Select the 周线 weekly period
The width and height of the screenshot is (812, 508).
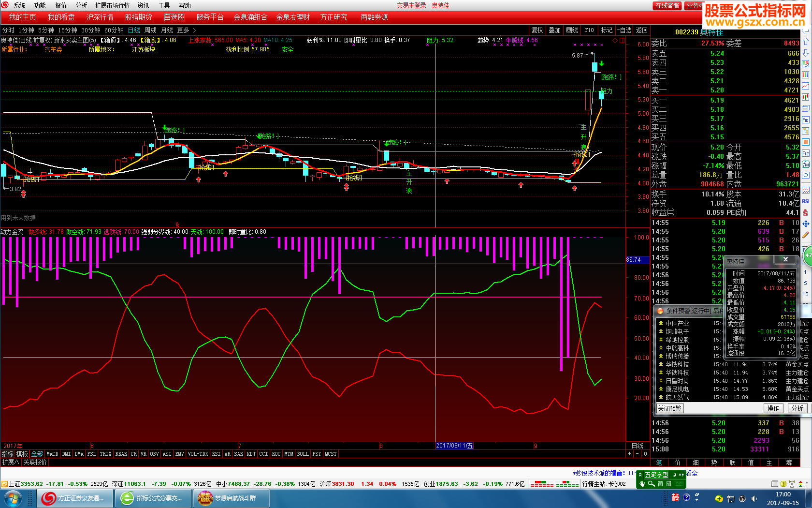pos(150,30)
